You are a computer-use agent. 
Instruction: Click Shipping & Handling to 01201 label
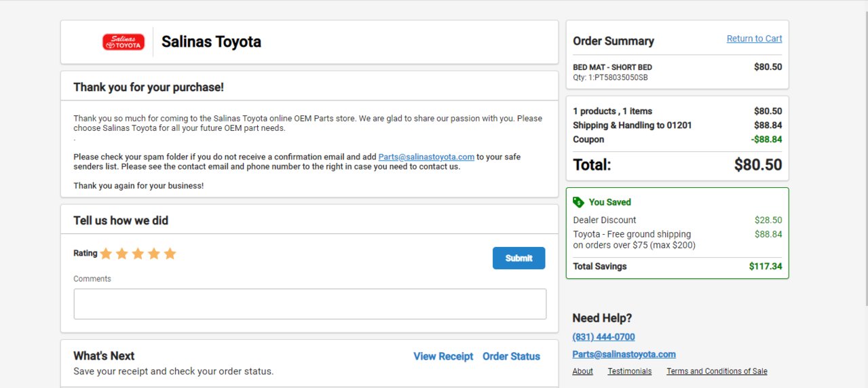[x=632, y=125]
